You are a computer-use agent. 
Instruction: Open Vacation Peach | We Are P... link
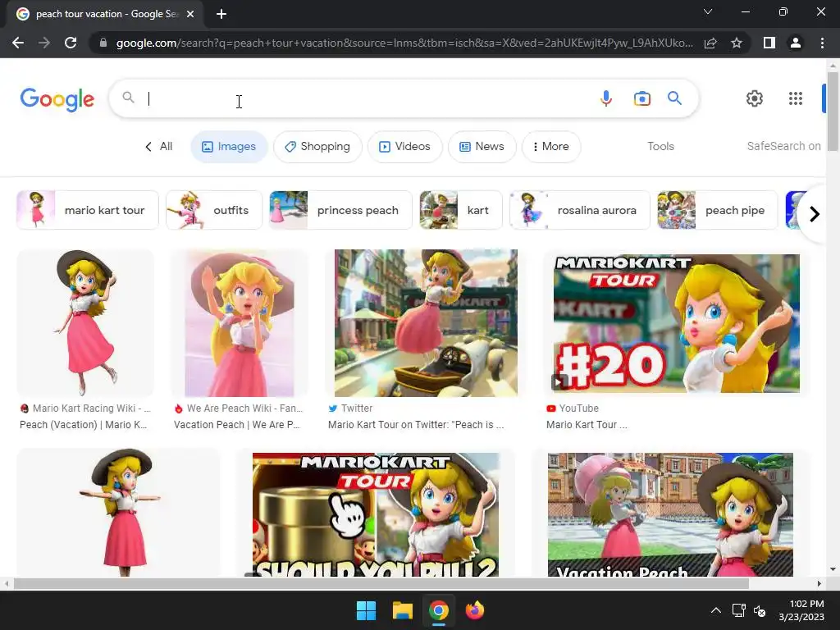pyautogui.click(x=237, y=425)
